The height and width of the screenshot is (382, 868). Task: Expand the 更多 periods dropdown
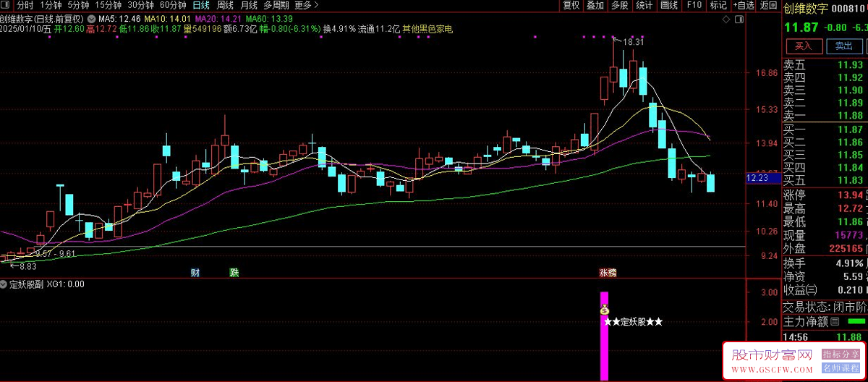coord(307,5)
